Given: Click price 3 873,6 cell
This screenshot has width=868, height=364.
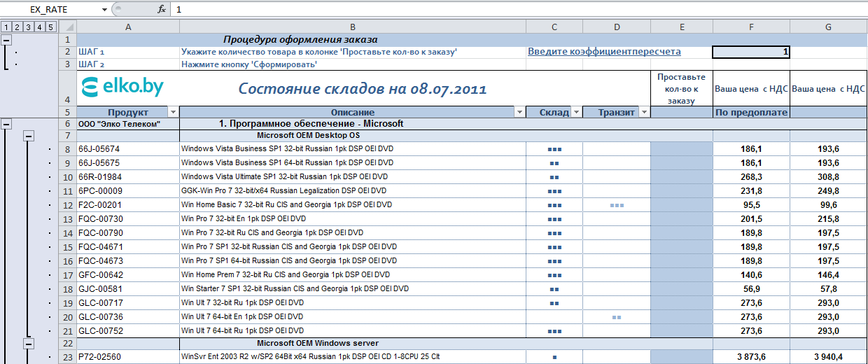Looking at the screenshot, I should [751, 357].
